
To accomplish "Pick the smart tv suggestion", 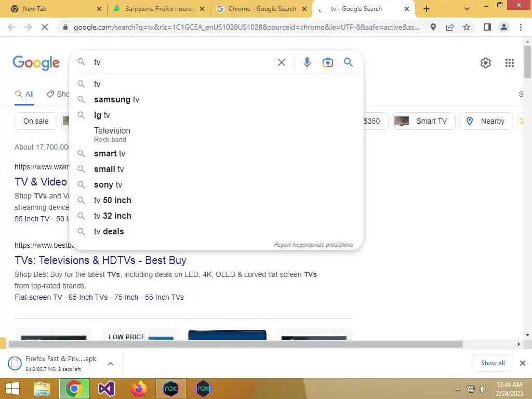I will pos(216,153).
